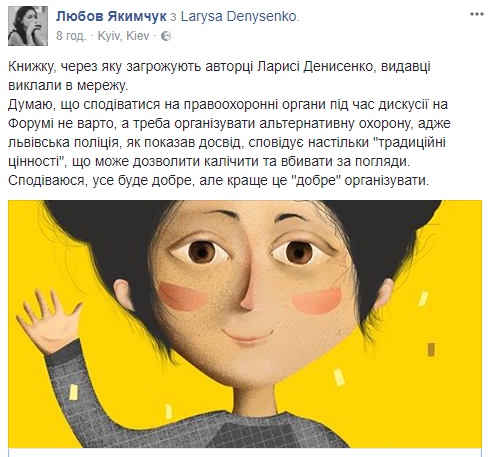
Task: Click the paragraph starting with 'Думаю'
Action: pos(229,133)
